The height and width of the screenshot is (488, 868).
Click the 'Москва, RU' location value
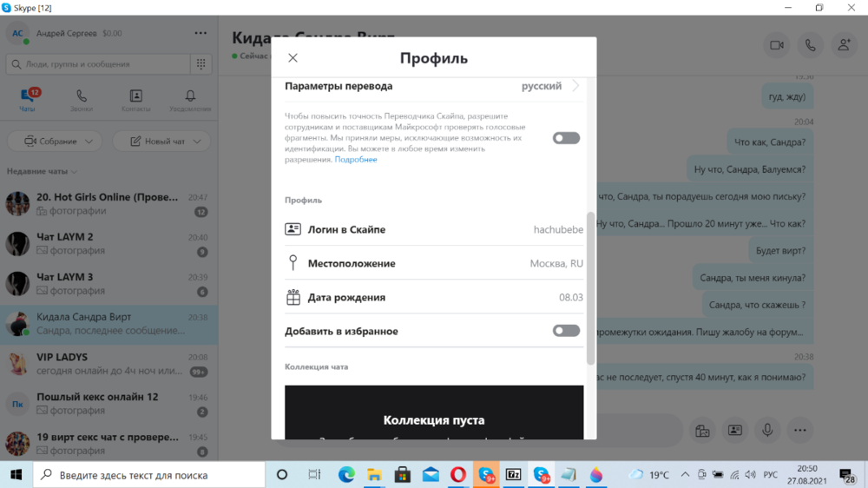click(556, 263)
